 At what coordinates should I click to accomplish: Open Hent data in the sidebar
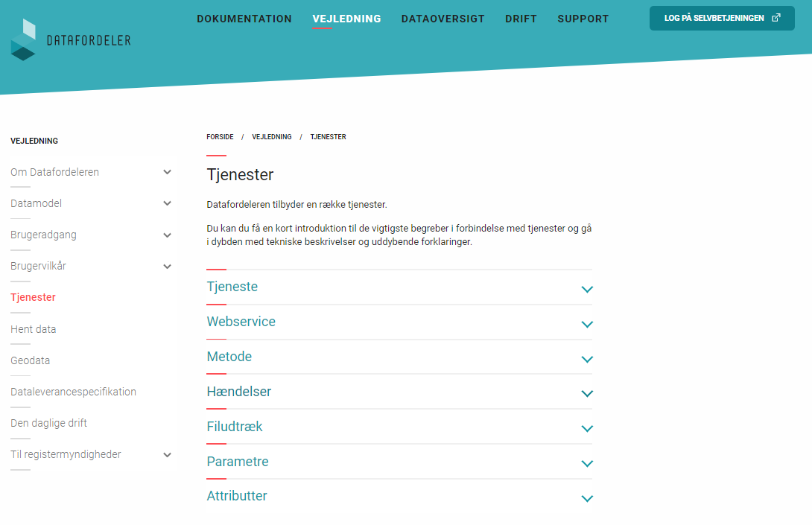pos(34,329)
